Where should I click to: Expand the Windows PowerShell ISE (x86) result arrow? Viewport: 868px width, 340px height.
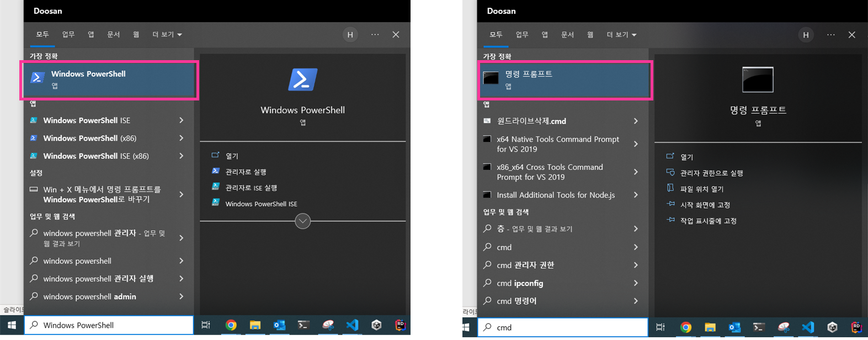181,156
